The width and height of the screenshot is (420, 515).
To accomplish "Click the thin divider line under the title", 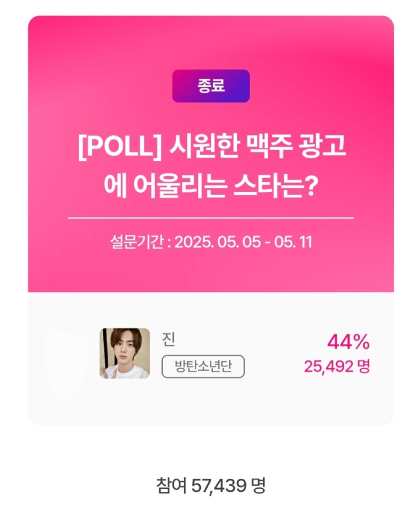I will pos(211,218).
